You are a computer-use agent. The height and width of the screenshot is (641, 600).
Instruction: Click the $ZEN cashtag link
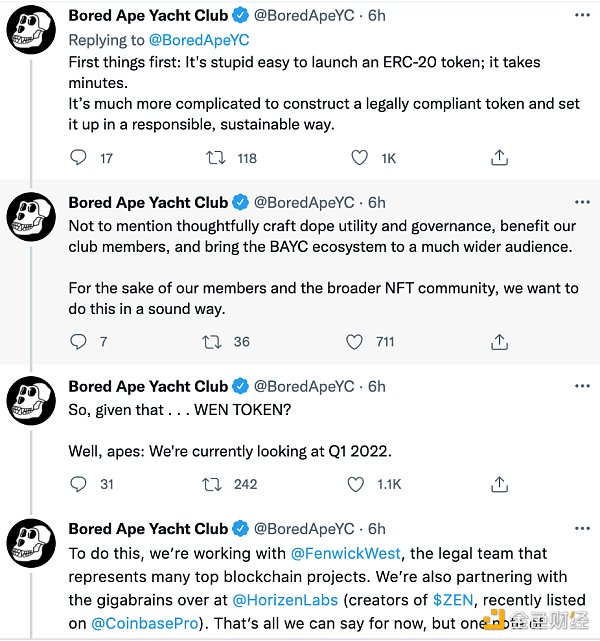452,600
